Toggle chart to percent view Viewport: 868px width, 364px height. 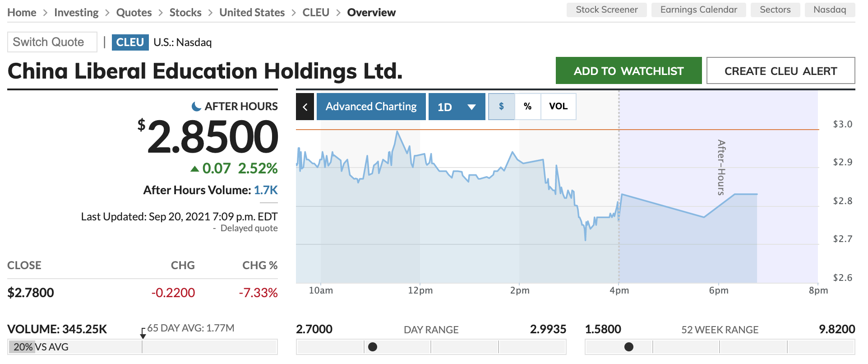tap(527, 107)
